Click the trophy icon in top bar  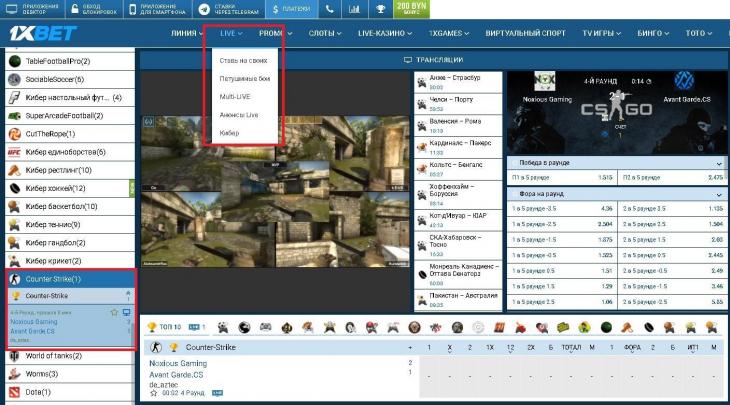(x=379, y=10)
